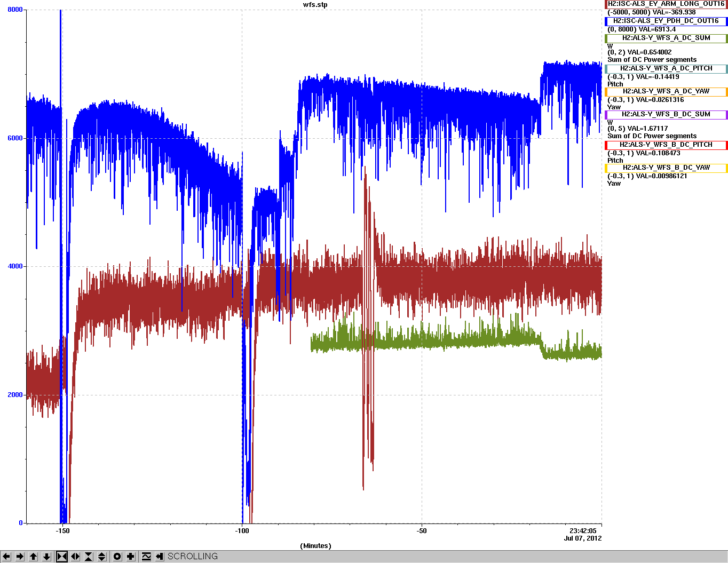Click the circle ring toolbar icon
The image size is (728, 563).
pyautogui.click(x=117, y=557)
